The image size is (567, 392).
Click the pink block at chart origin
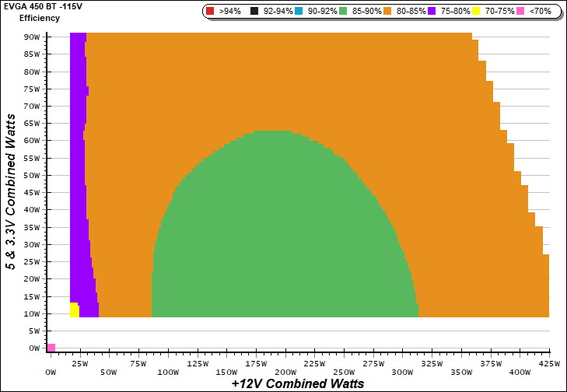51,347
